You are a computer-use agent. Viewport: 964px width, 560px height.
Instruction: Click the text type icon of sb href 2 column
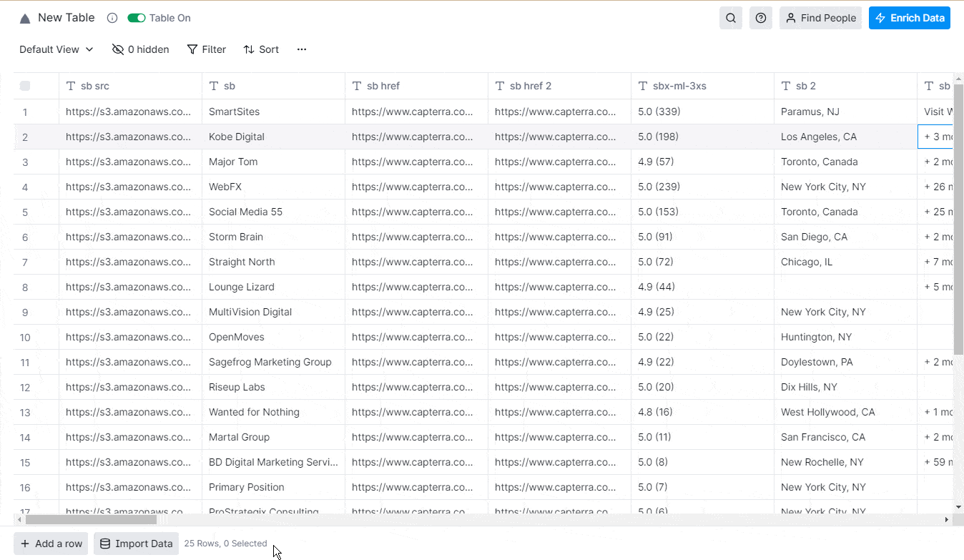[x=500, y=86]
